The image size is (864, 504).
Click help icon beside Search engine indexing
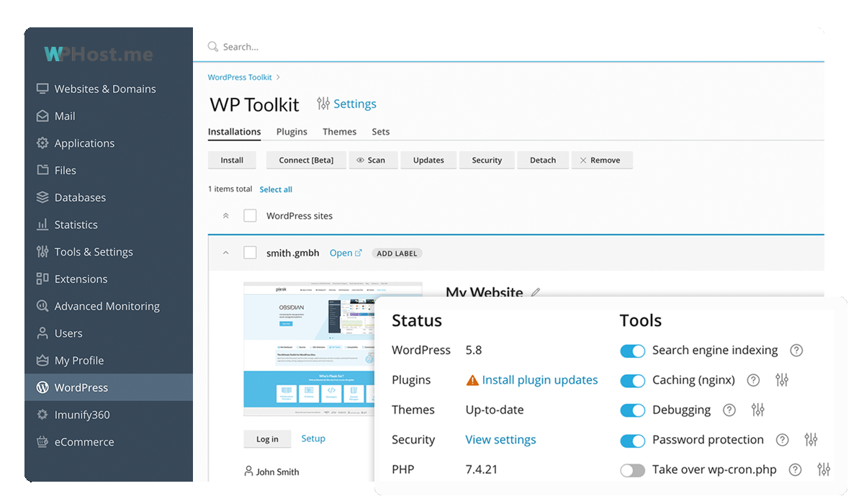796,351
